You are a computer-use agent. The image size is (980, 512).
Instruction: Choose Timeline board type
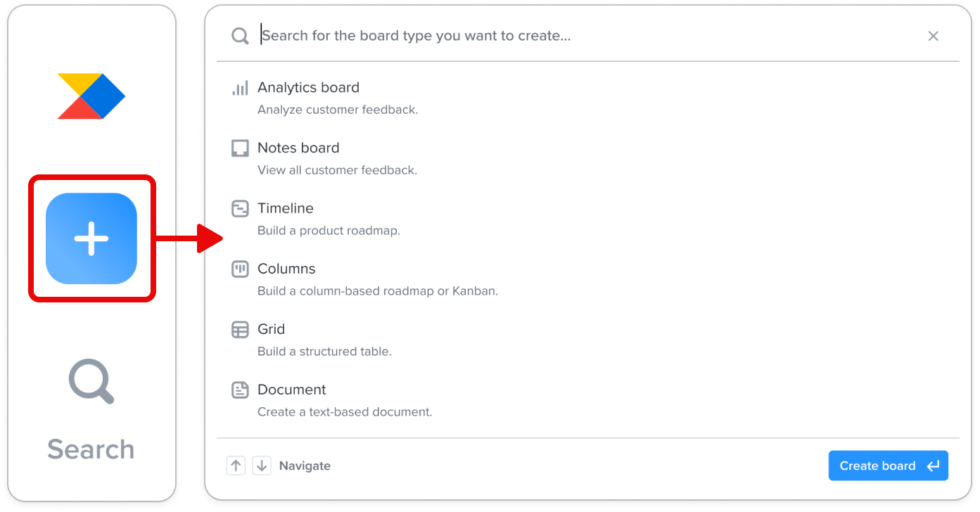587,219
